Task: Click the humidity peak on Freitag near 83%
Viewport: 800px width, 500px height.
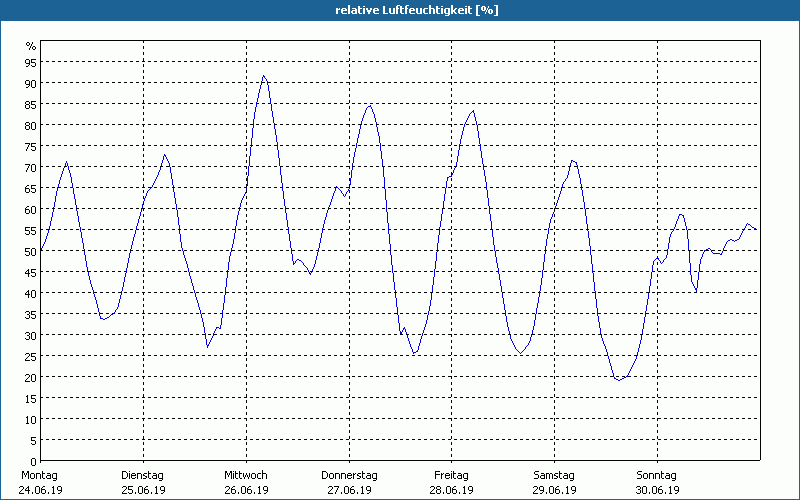Action: point(473,111)
